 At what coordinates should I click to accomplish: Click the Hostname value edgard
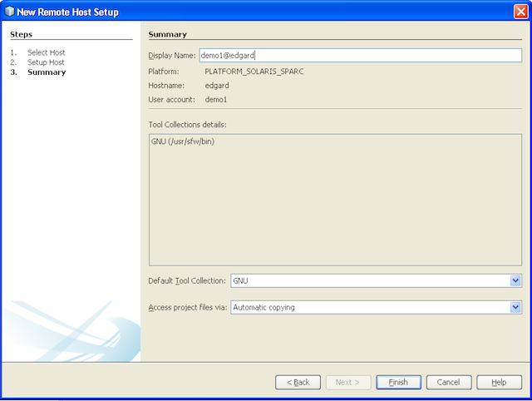click(x=217, y=86)
